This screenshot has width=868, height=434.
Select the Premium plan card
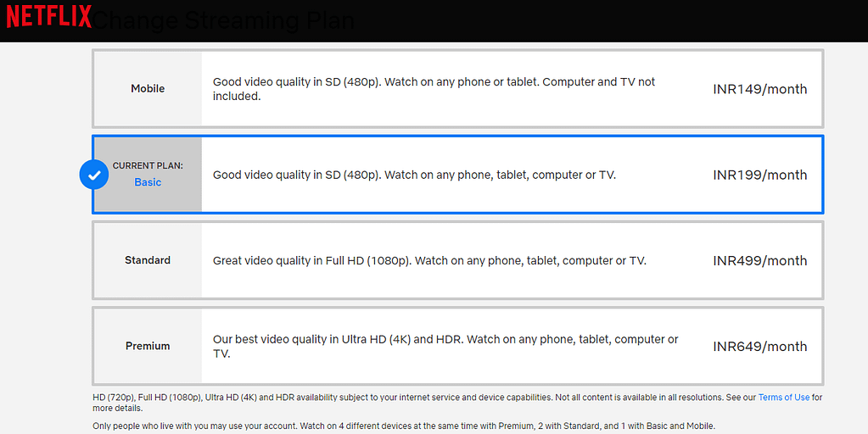458,346
